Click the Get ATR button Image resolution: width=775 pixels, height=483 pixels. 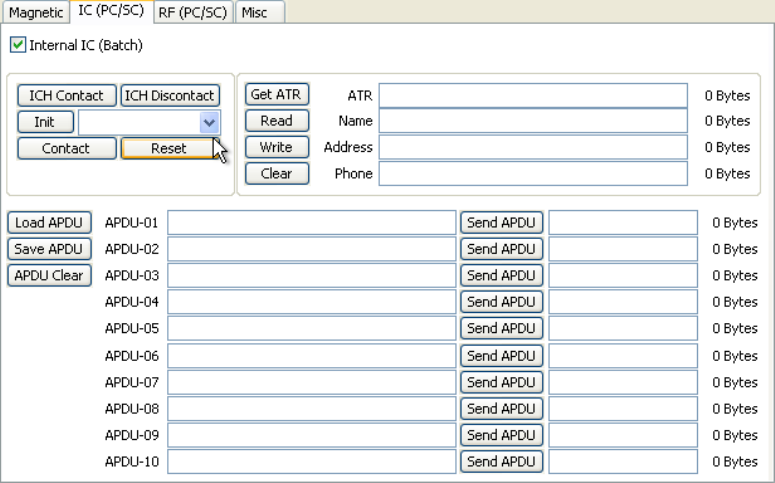[x=277, y=94]
